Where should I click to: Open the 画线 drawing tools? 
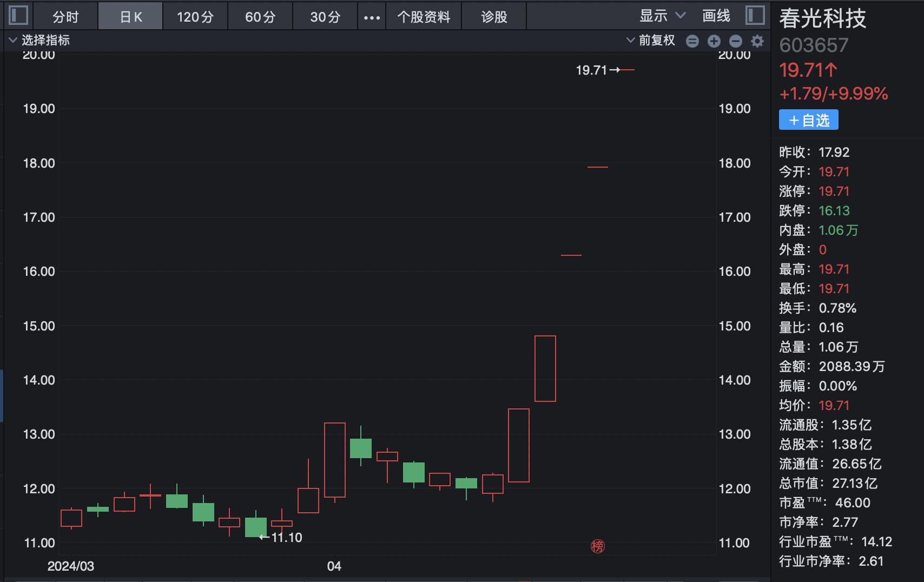[716, 16]
